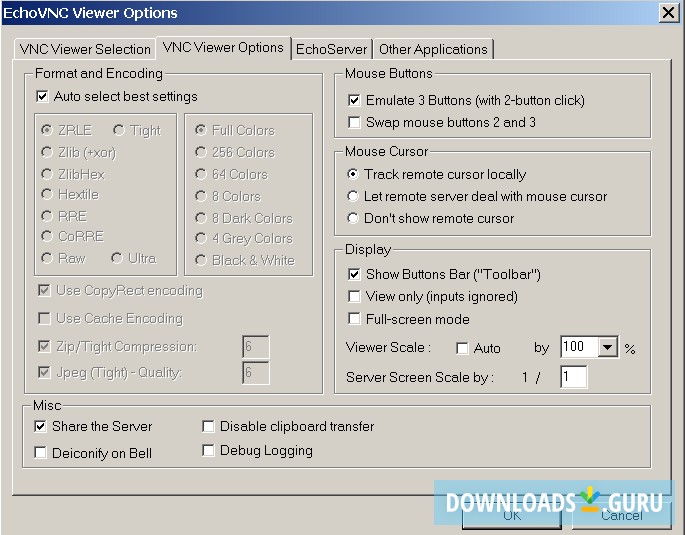Select Tight encoding radio button
The height and width of the screenshot is (535, 685).
tap(118, 130)
